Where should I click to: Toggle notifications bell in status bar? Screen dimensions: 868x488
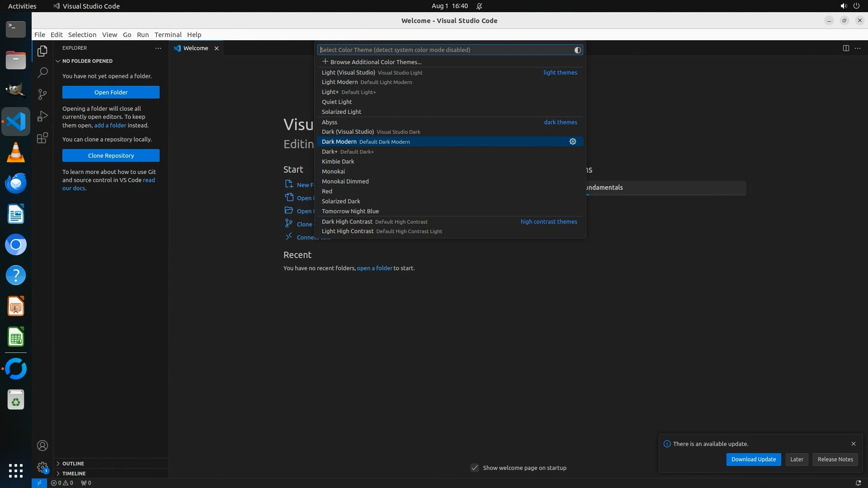pyautogui.click(x=858, y=483)
